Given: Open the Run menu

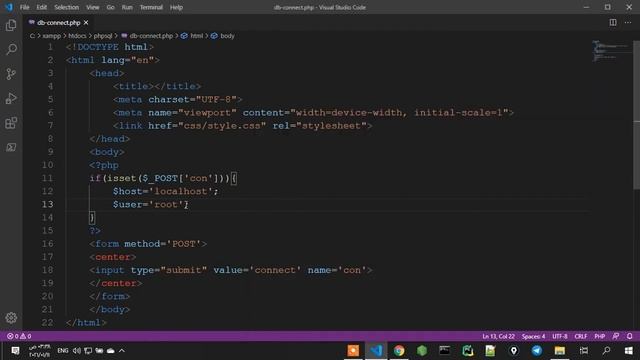Looking at the screenshot, I should point(127,7).
